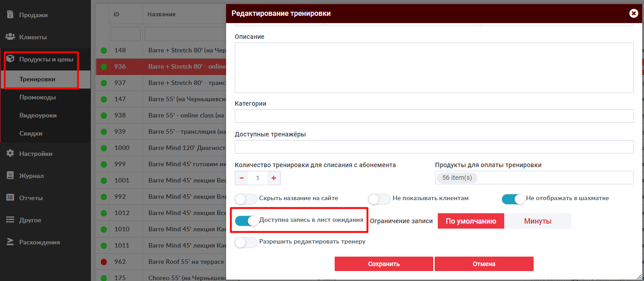Click the Продукты и цены box icon
This screenshot has height=281, width=644.
pos(10,59)
